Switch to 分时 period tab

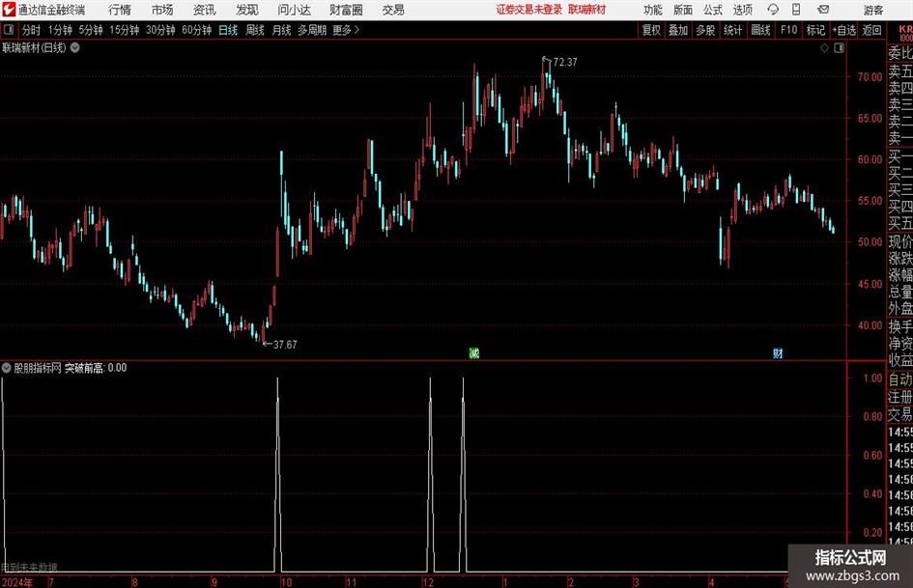coord(32,30)
